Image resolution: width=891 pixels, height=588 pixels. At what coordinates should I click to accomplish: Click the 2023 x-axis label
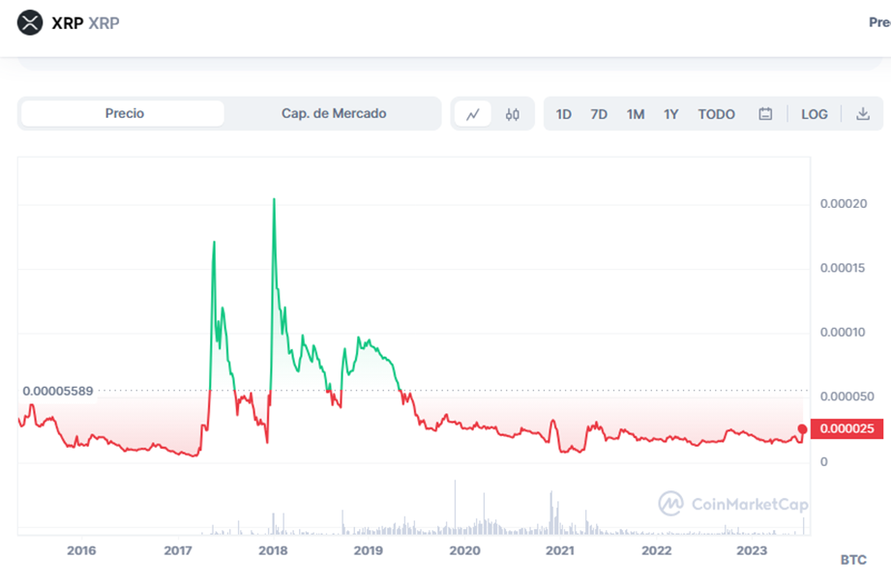(x=752, y=550)
